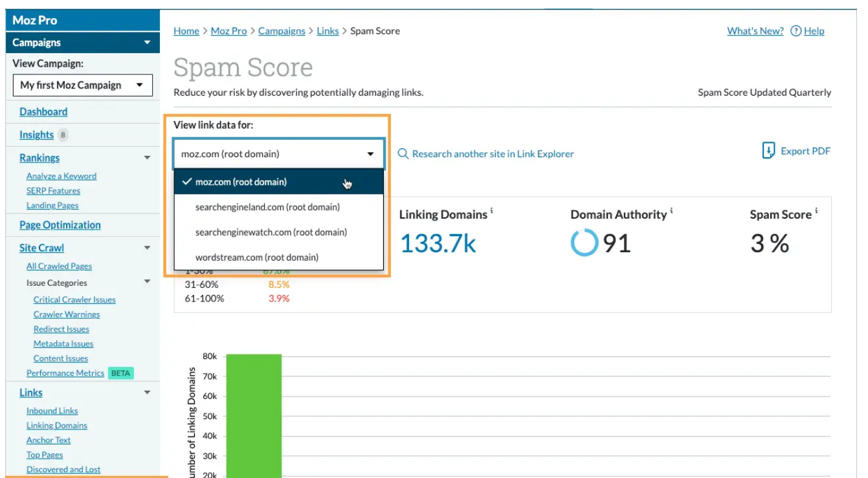This screenshot has height=478, width=868.
Task: Open Content Issues link
Action: pyautogui.click(x=61, y=359)
